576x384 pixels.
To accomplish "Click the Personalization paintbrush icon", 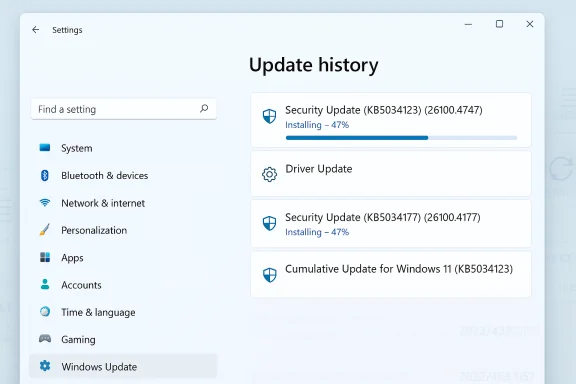I will point(44,230).
